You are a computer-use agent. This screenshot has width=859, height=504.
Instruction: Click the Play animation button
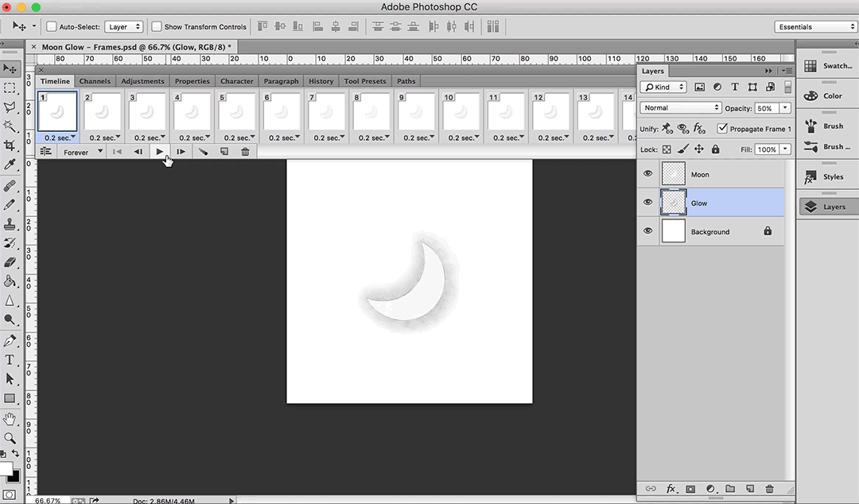coord(159,152)
